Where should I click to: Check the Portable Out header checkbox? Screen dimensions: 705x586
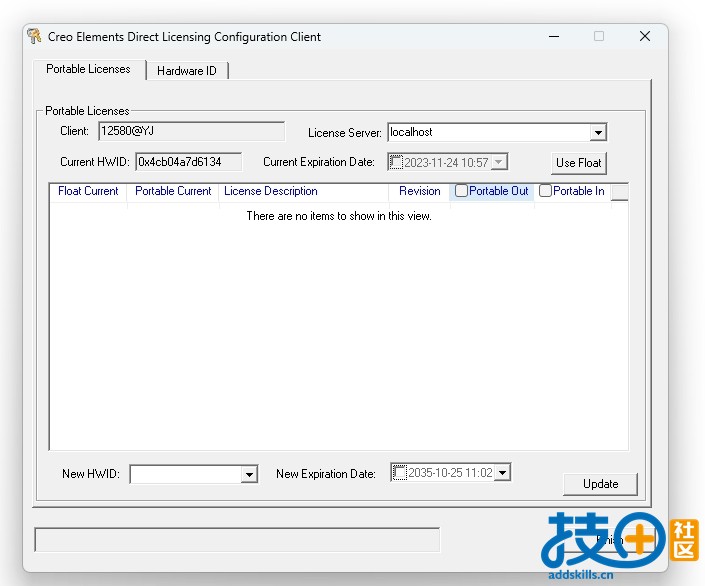pyautogui.click(x=461, y=191)
